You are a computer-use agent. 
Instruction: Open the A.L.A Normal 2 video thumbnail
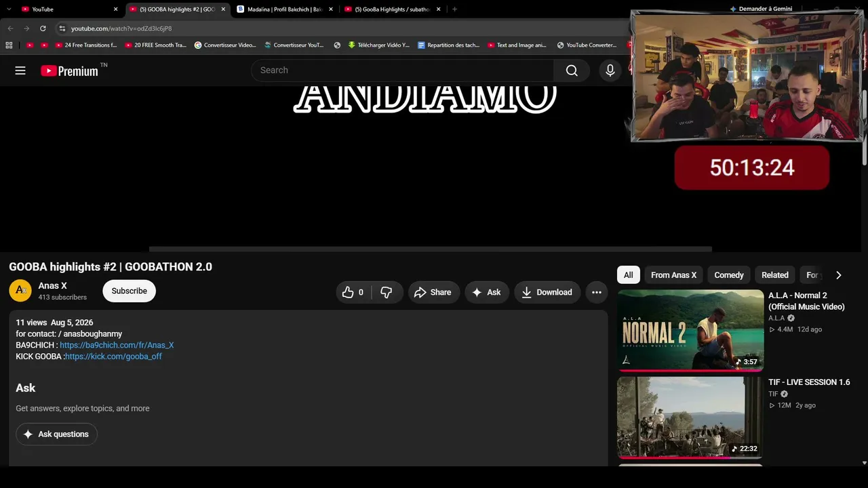[690, 331]
